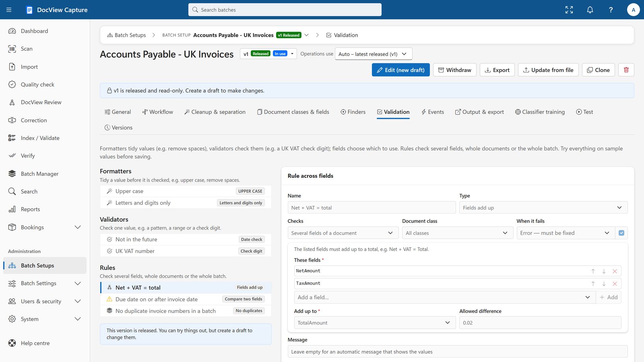Select the UK VAT number validator
644x362 pixels.
click(x=186, y=251)
